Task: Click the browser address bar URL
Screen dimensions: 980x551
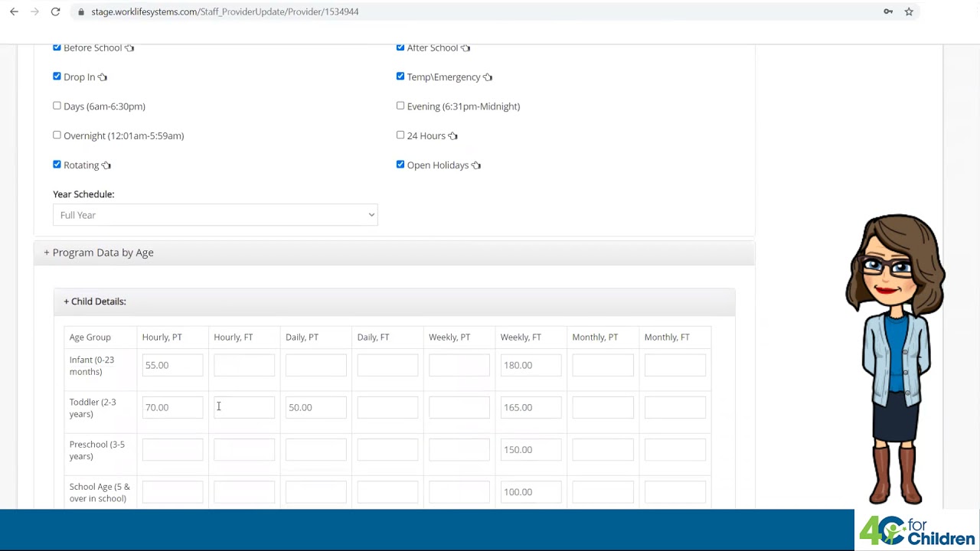Action: pos(225,11)
